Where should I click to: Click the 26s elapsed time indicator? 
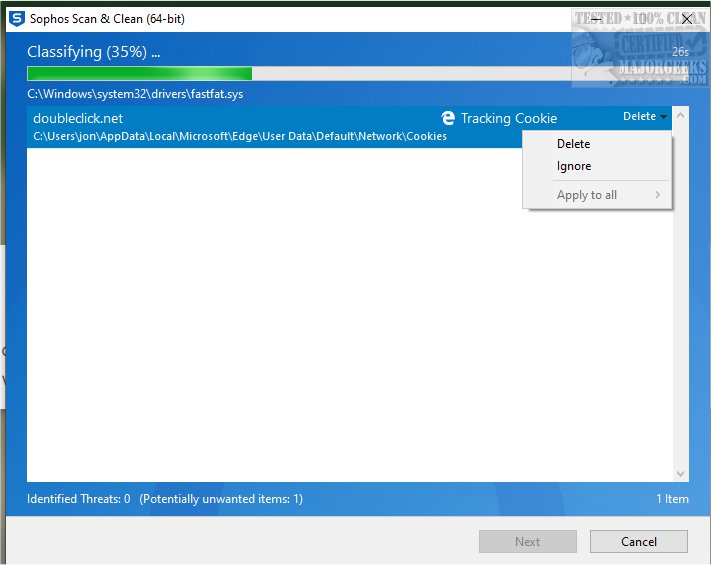[x=680, y=52]
